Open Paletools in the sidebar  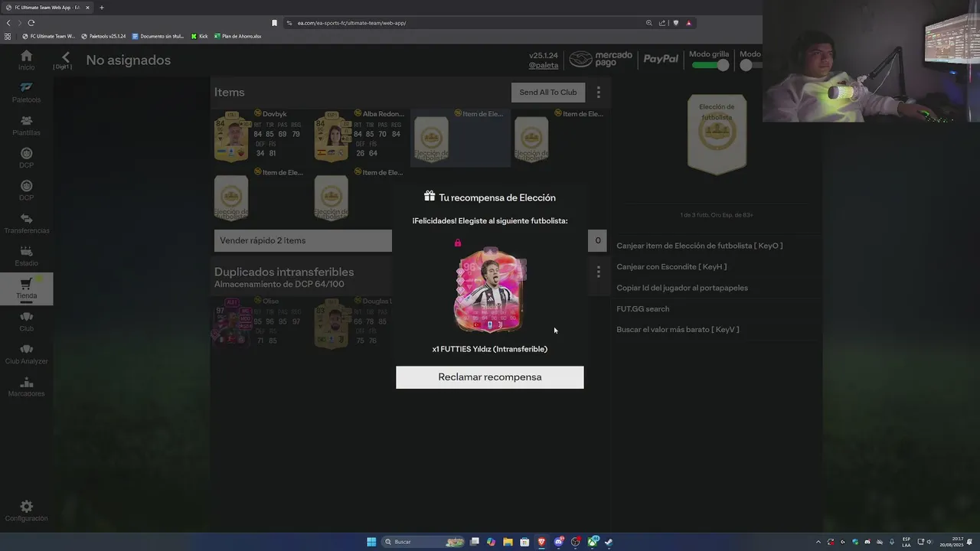[26, 93]
